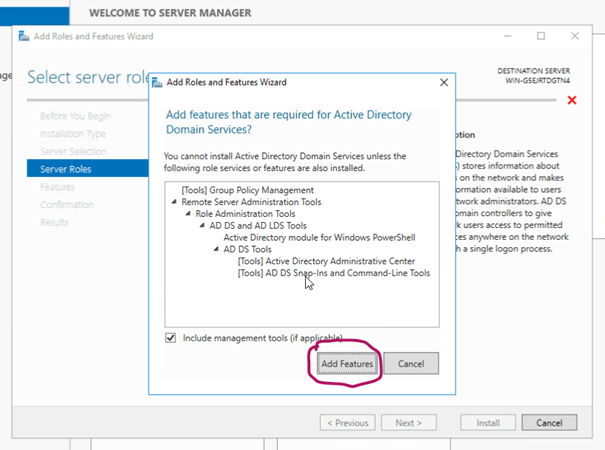Collapse the Role Administration Tools node
The image size is (605, 450).
point(187,213)
